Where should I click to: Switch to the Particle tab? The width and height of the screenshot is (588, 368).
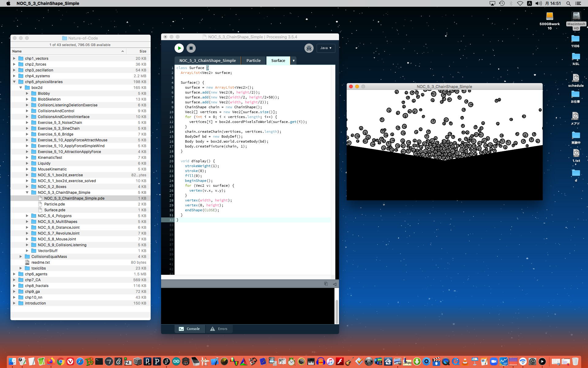click(253, 61)
